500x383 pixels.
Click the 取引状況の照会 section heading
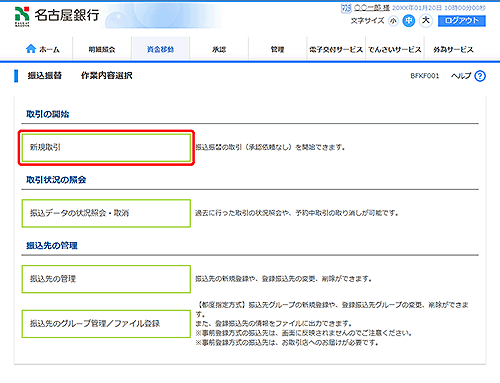point(56,180)
